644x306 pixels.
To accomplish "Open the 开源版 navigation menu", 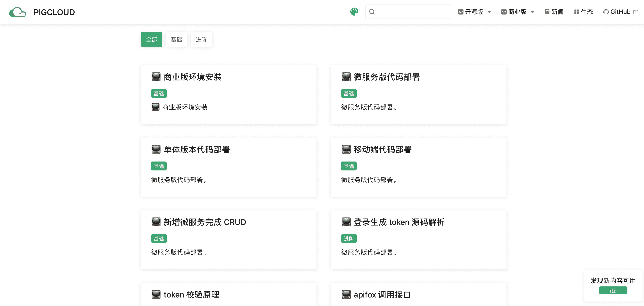I will 474,12.
